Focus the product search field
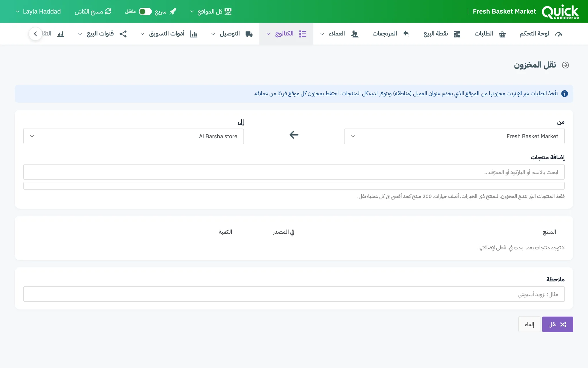 [294, 172]
